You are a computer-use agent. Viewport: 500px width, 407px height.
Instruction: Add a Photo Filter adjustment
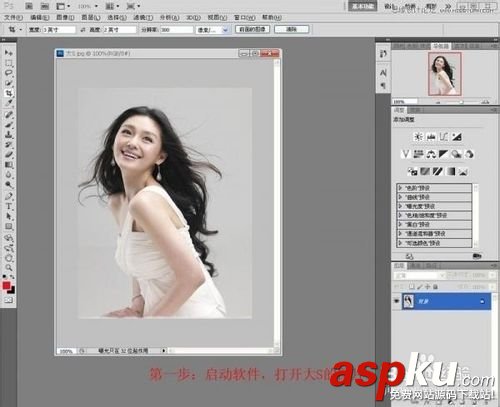pos(456,154)
